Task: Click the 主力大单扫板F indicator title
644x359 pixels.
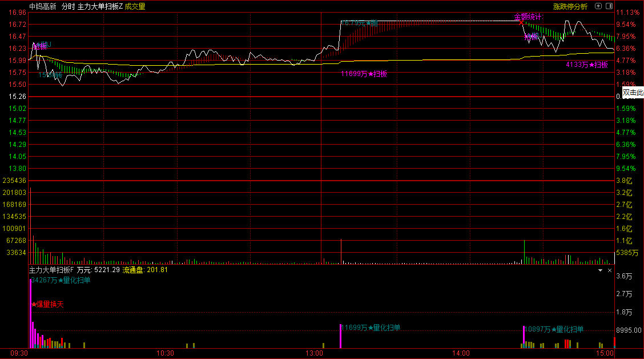Action: point(51,270)
